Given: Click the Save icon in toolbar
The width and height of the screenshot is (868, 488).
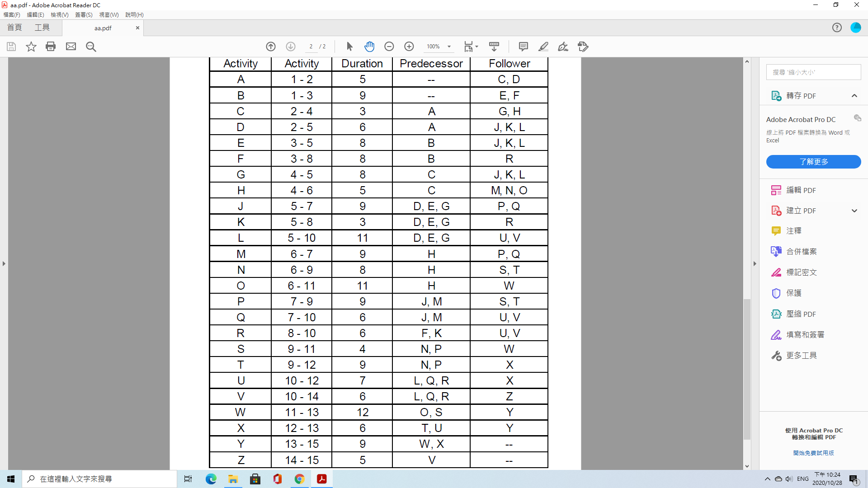Looking at the screenshot, I should pyautogui.click(x=11, y=47).
